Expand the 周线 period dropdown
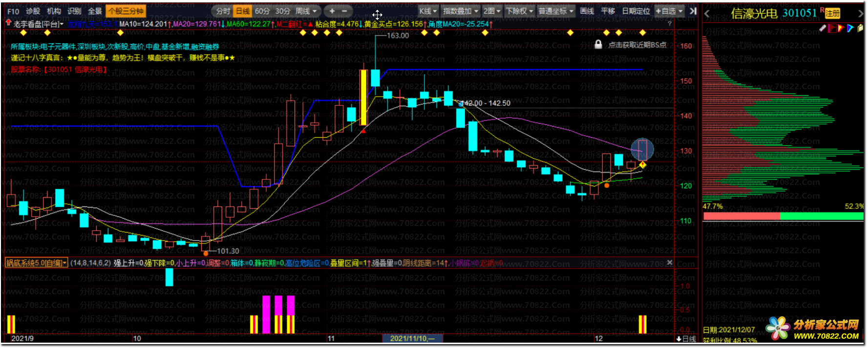 pyautogui.click(x=306, y=11)
